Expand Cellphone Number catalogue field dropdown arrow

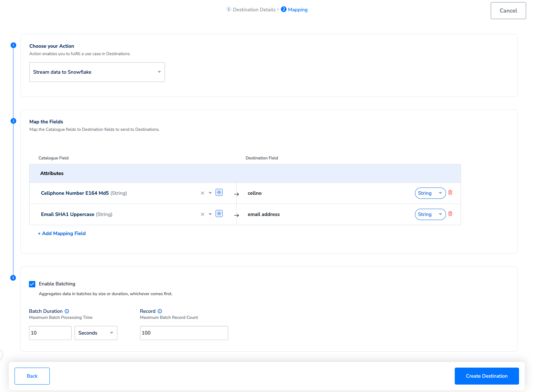click(x=210, y=193)
